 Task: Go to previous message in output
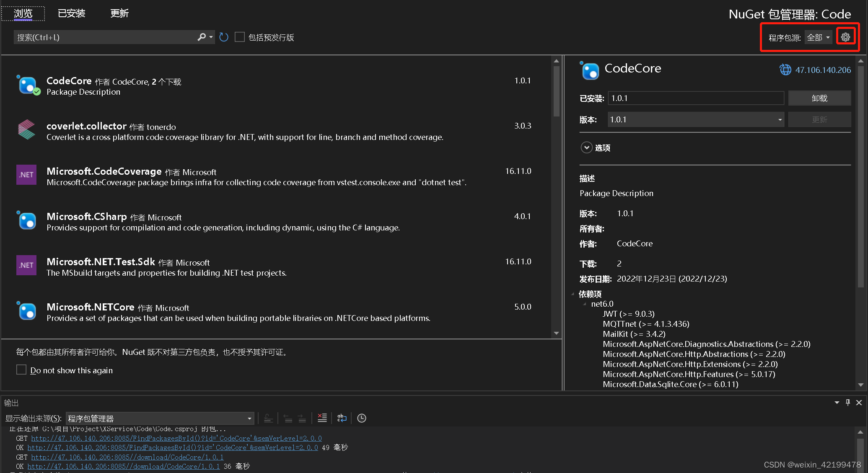pos(288,418)
